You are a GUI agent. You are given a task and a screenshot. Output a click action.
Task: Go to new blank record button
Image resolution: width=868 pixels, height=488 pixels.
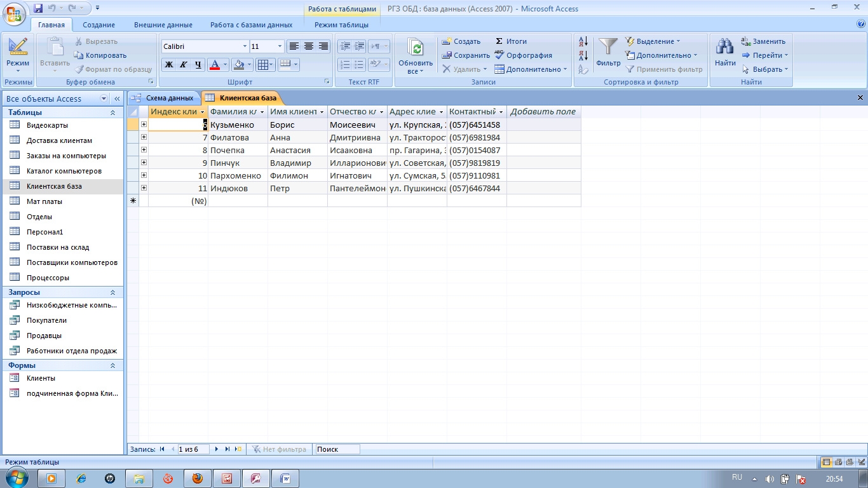click(238, 449)
